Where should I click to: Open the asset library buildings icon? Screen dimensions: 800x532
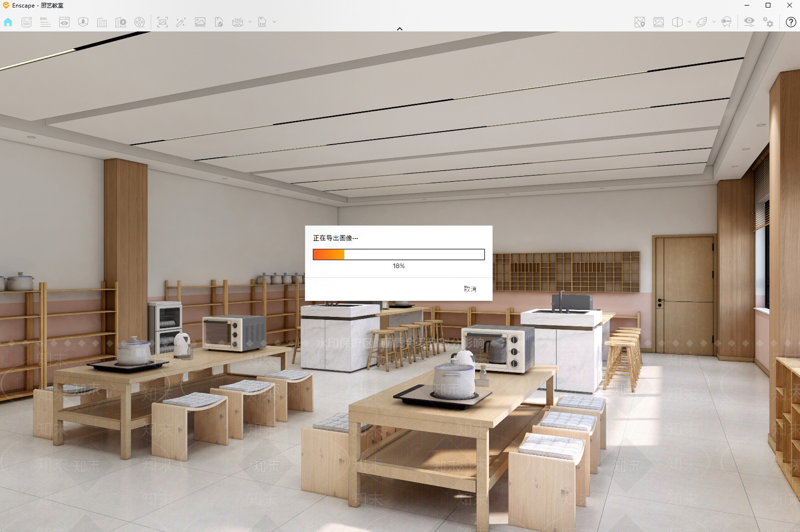(x=102, y=22)
